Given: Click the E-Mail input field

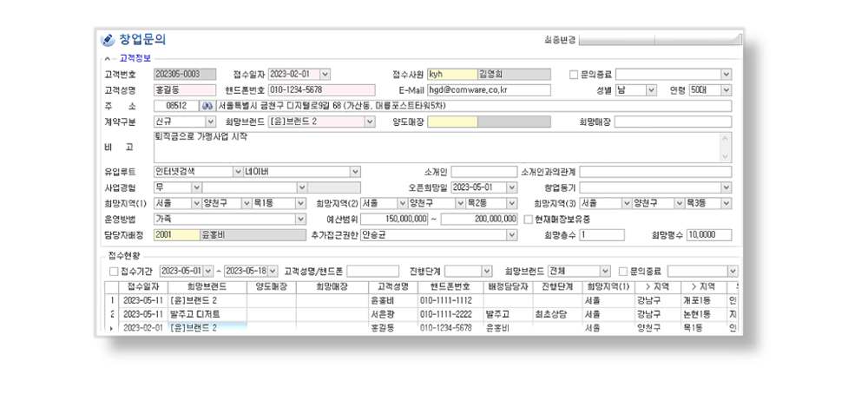Looking at the screenshot, I should coord(489,90).
